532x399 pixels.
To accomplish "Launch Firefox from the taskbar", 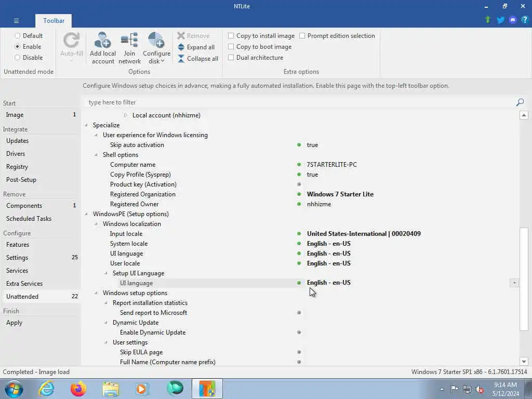I will [78, 389].
